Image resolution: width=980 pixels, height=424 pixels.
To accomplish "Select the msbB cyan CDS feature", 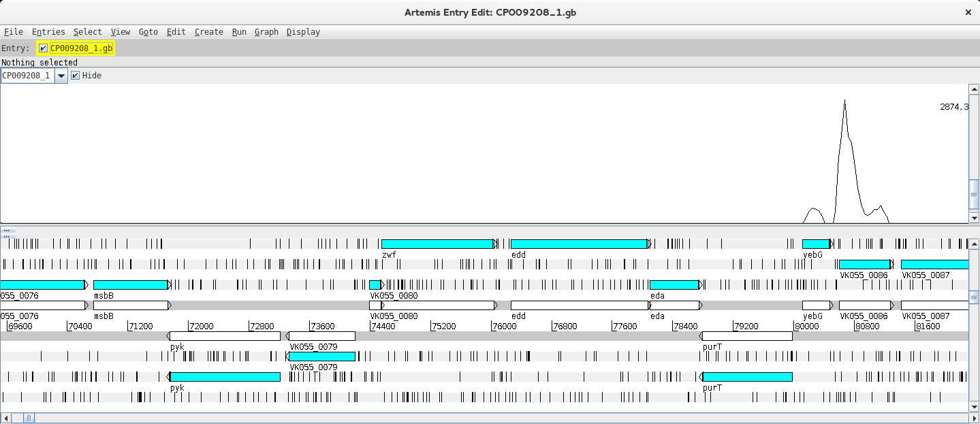I will coord(130,285).
